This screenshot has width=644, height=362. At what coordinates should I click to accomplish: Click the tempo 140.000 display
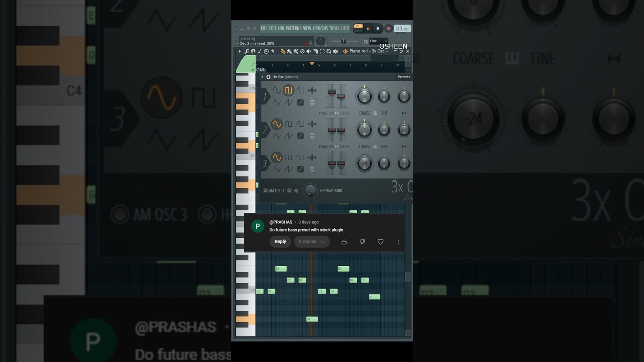coord(402,29)
